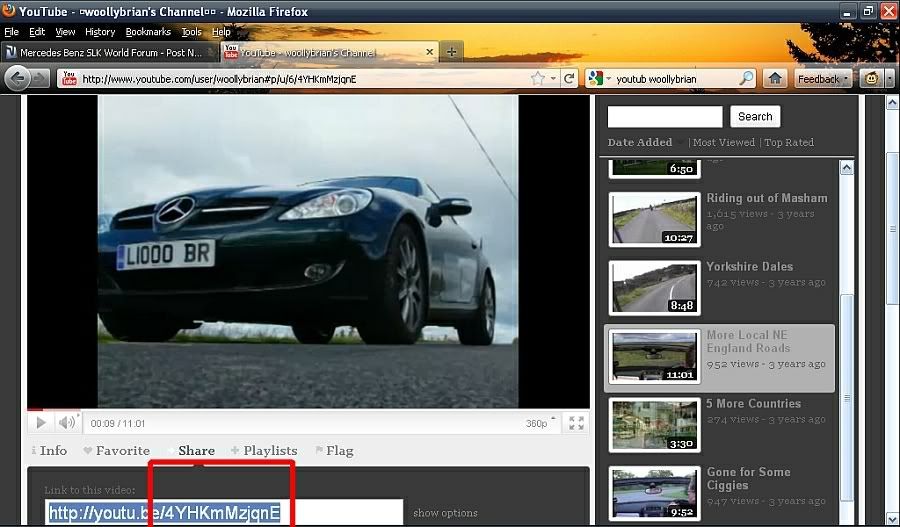Click the 9:52 Gone for Some Ciggies thumbnail

click(654, 493)
